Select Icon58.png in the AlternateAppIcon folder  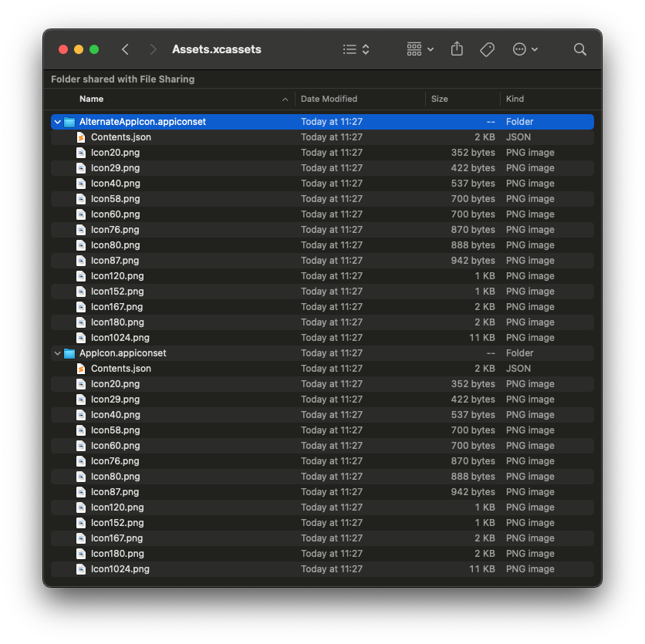(322, 199)
